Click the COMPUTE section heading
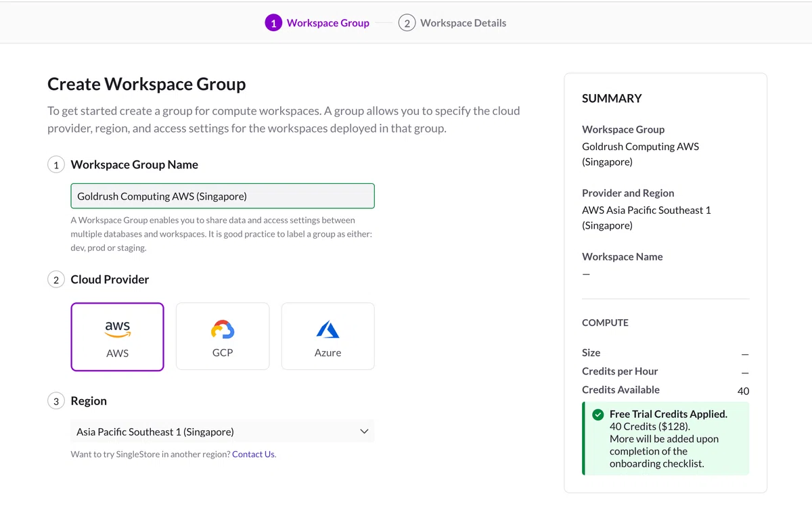The width and height of the screenshot is (812, 514). (605, 323)
